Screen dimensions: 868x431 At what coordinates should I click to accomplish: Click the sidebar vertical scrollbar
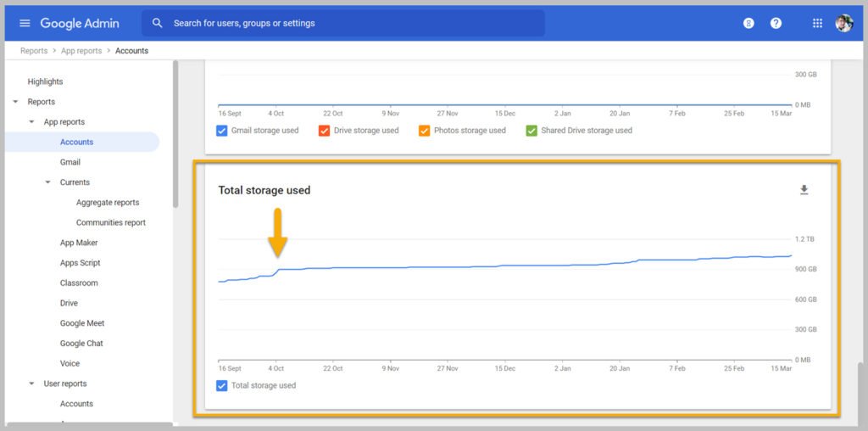pos(175,134)
